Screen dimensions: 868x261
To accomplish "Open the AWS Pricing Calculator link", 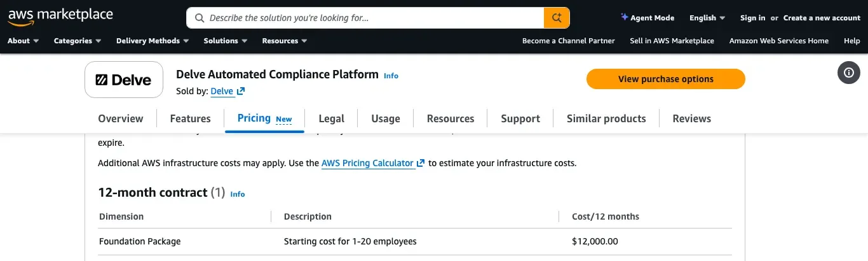I will 367,163.
